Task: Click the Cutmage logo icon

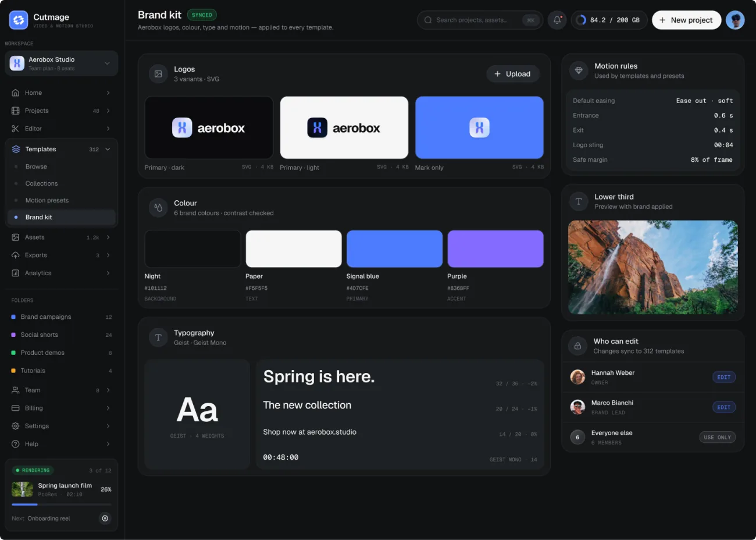Action: click(x=19, y=20)
